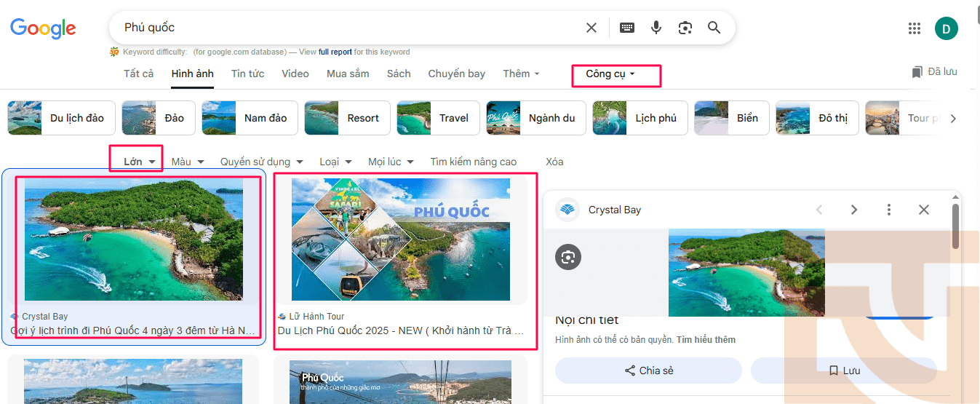Switch to the Tin tức tab
This screenshot has height=404, width=980.
coord(247,74)
